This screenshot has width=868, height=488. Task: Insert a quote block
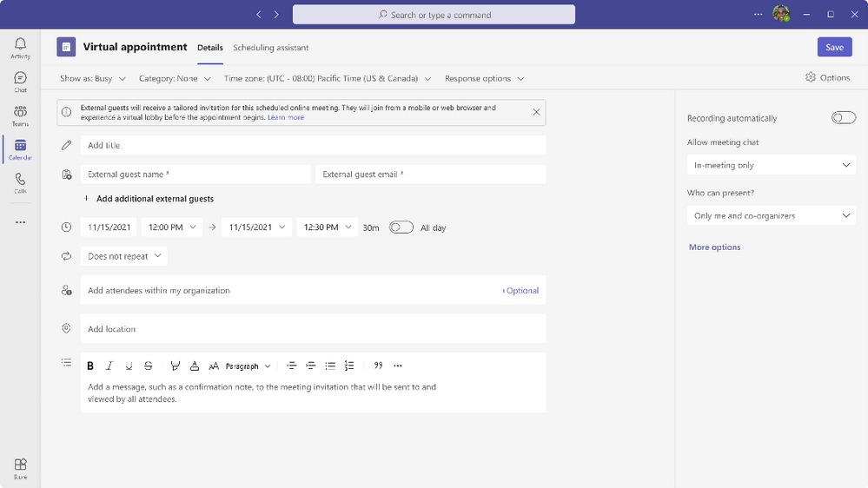[378, 366]
